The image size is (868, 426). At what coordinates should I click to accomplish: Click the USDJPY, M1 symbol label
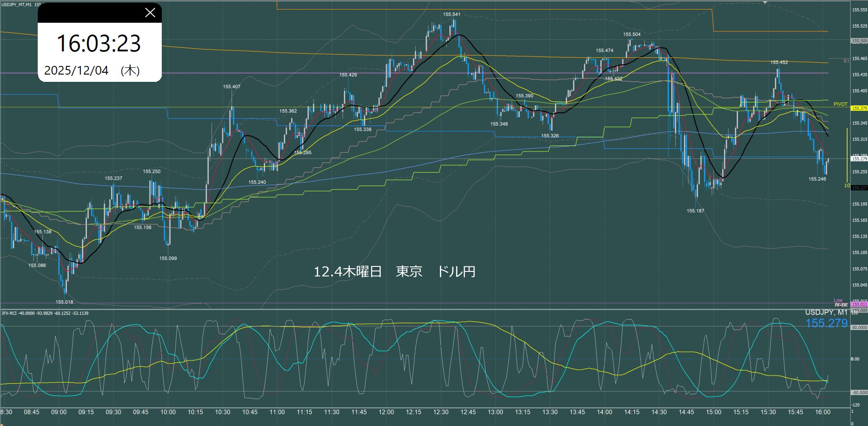click(x=826, y=313)
